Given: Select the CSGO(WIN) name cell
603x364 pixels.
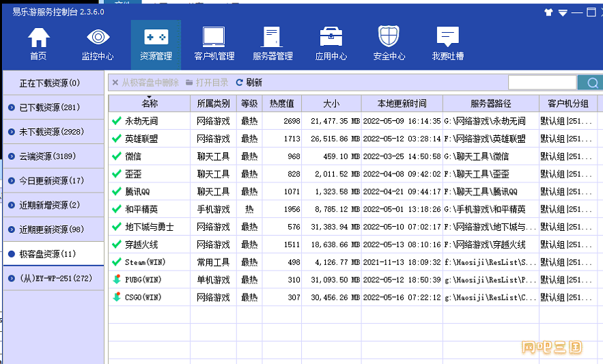Looking at the screenshot, I should (x=143, y=297).
